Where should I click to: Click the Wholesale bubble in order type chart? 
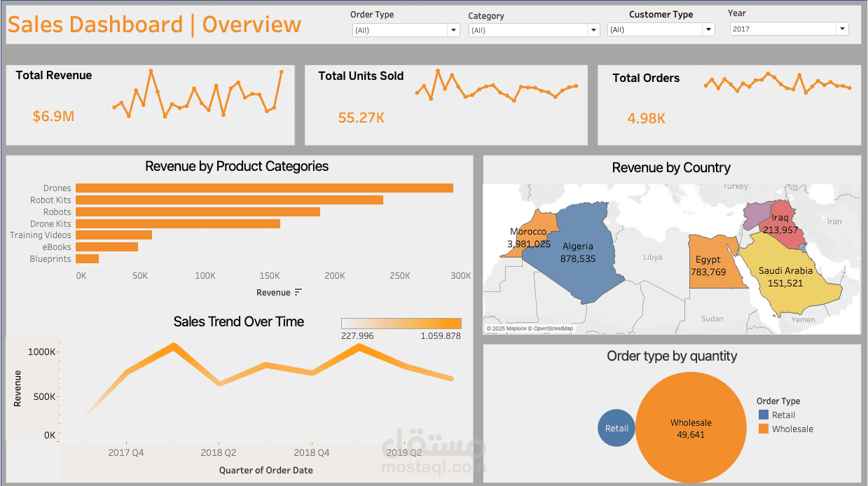[690, 427]
